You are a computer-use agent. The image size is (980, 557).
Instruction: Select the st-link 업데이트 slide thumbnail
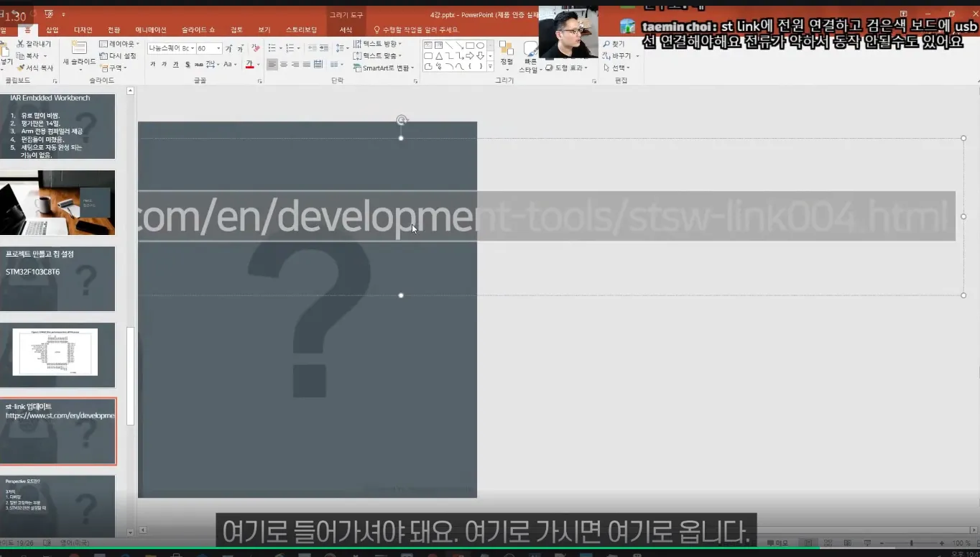point(57,430)
